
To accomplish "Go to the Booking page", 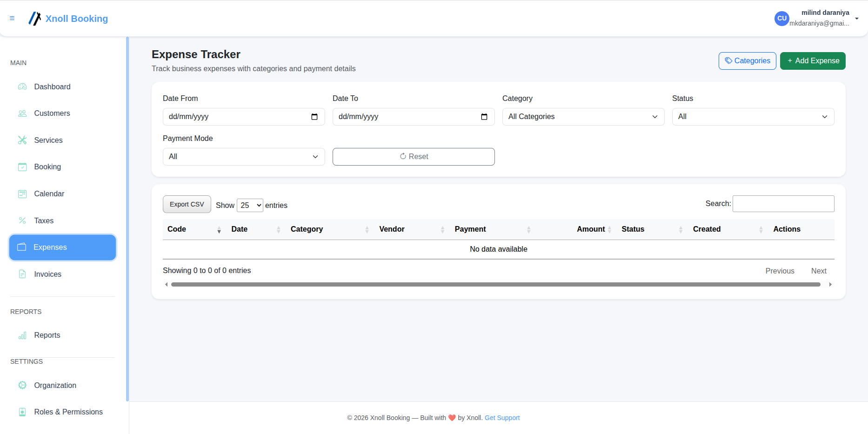I will pos(47,167).
